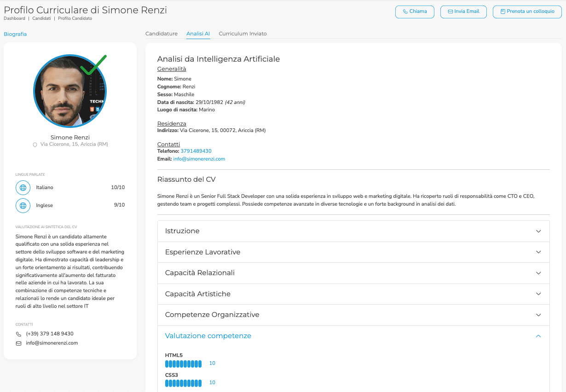566x392 pixels.
Task: Switch to the Candidature tab
Action: tap(161, 33)
